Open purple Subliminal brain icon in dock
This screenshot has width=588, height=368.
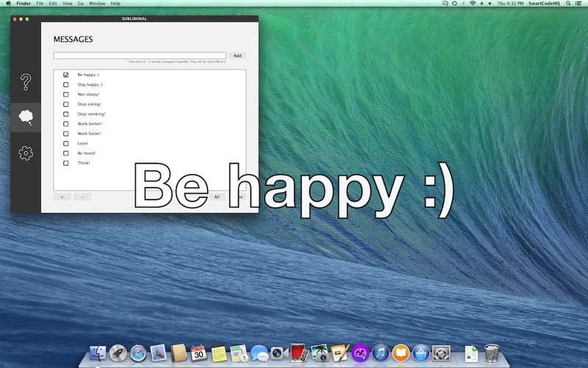click(360, 353)
